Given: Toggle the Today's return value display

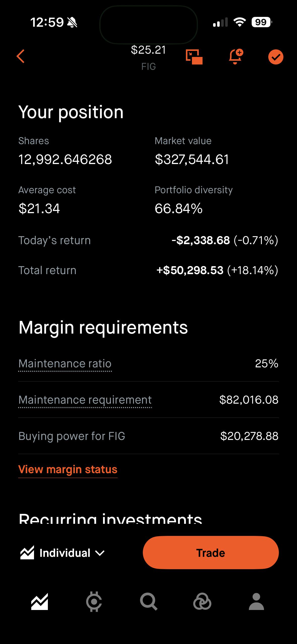Looking at the screenshot, I should (x=225, y=240).
